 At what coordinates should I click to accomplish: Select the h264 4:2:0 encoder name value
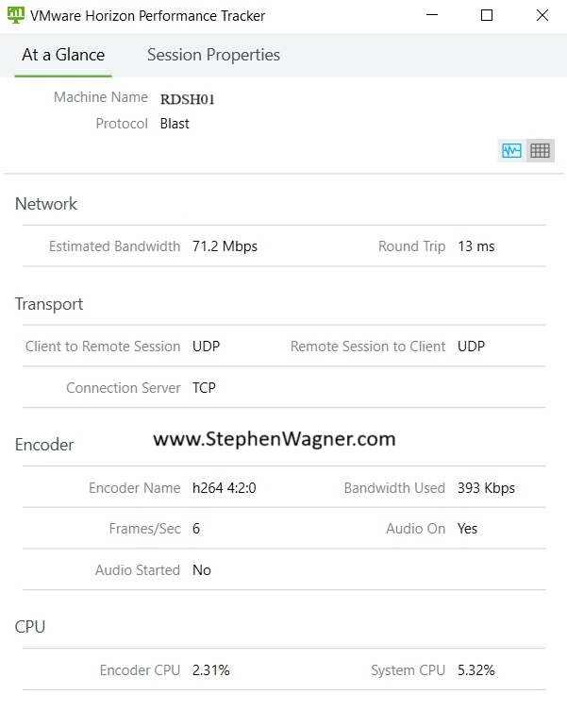225,488
